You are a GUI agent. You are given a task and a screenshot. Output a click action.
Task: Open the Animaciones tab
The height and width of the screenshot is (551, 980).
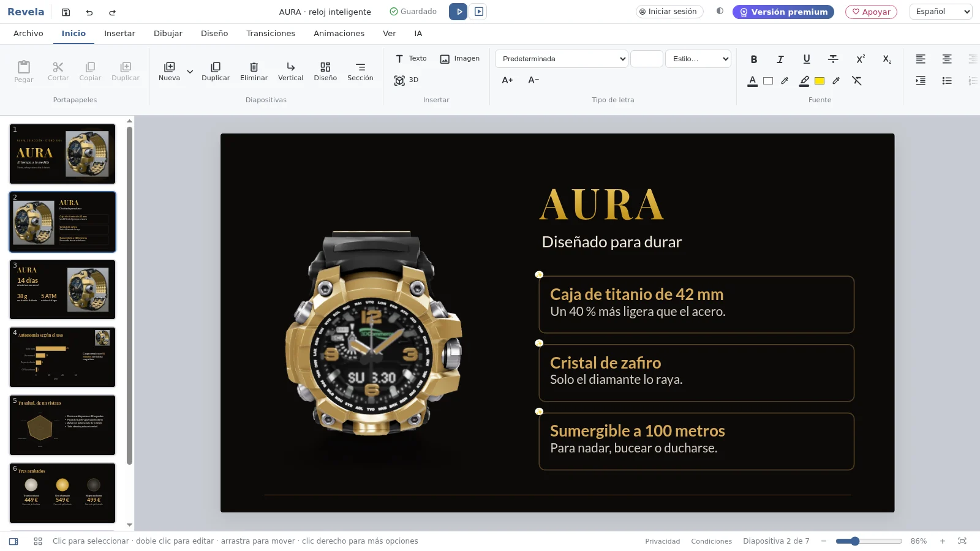339,34
